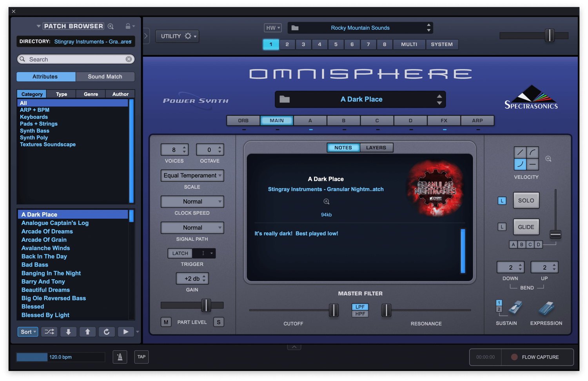This screenshot has width=588, height=381.
Task: Zoom the patch notes with the magnifier icon
Action: (326, 201)
